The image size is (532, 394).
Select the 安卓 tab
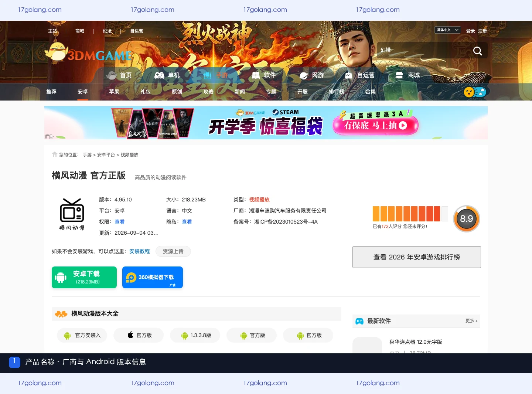coord(83,92)
